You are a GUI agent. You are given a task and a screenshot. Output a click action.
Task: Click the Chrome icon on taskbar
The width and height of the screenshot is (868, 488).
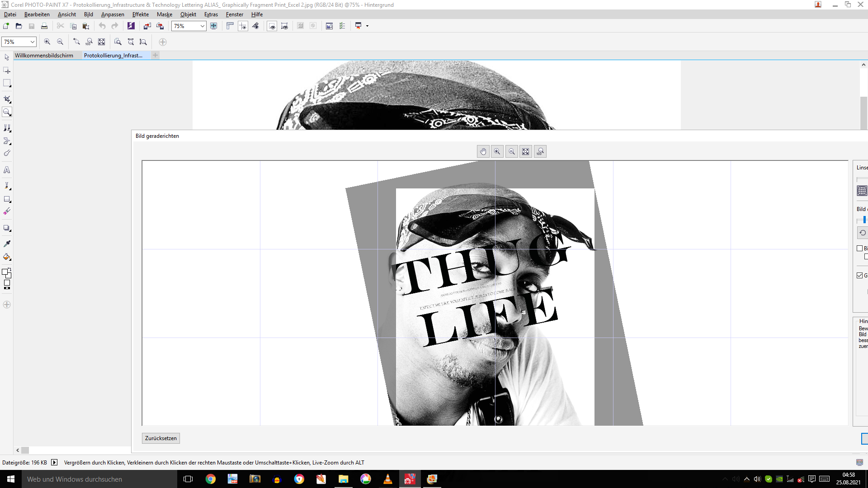tap(211, 479)
